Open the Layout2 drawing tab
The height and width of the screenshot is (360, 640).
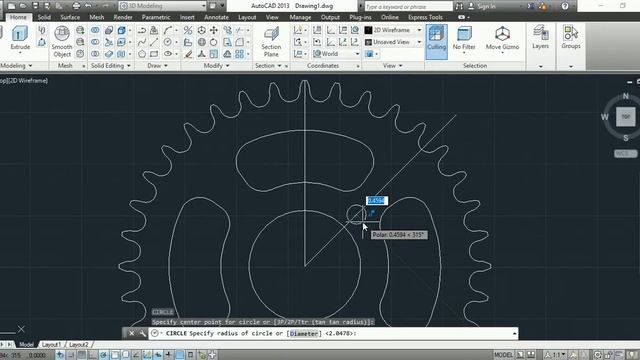pyautogui.click(x=78, y=345)
